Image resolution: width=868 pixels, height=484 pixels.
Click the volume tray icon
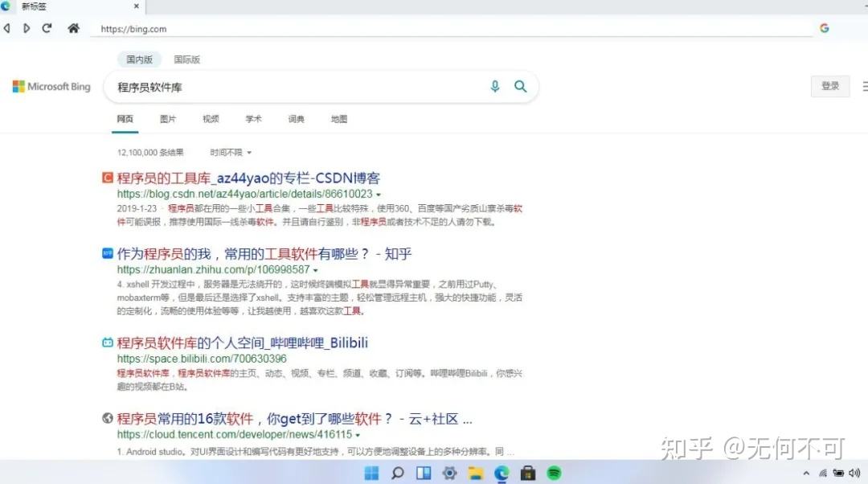pyautogui.click(x=854, y=473)
